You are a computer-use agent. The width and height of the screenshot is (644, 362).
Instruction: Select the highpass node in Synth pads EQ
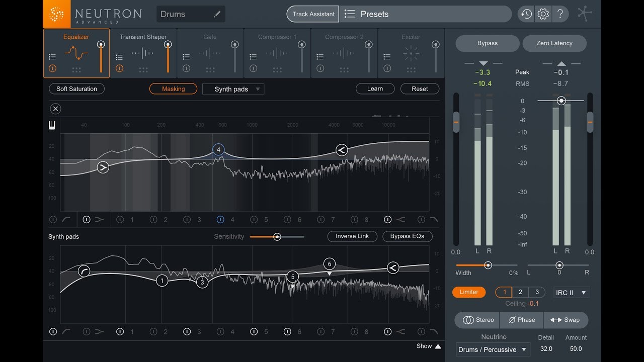pos(85,271)
